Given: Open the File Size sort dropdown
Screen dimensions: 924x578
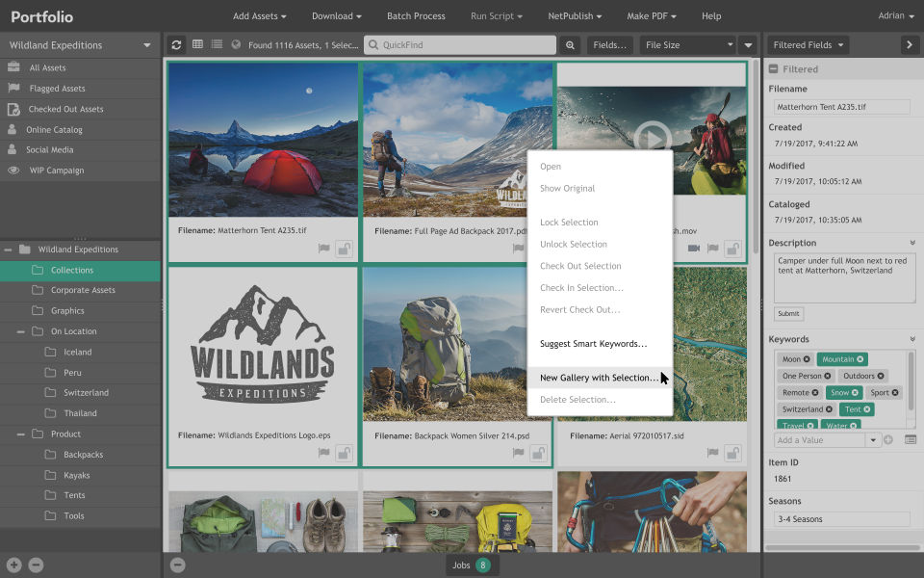Looking at the screenshot, I should tap(688, 45).
